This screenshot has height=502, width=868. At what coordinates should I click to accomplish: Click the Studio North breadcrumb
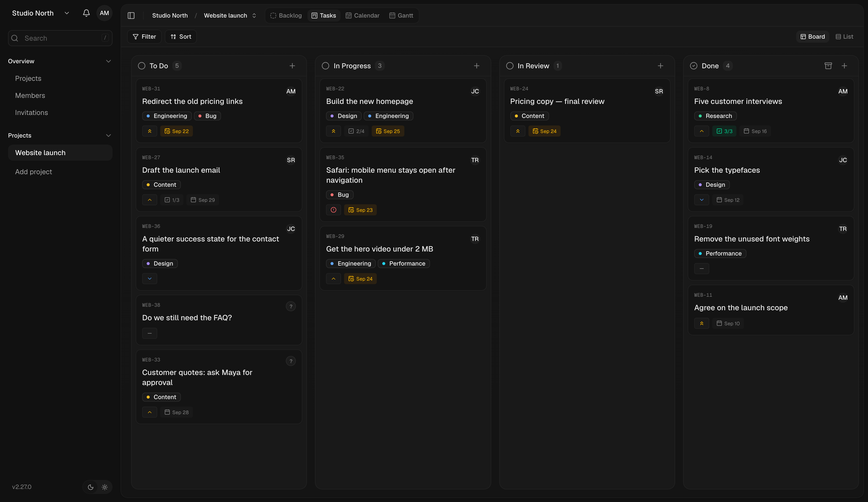(170, 16)
